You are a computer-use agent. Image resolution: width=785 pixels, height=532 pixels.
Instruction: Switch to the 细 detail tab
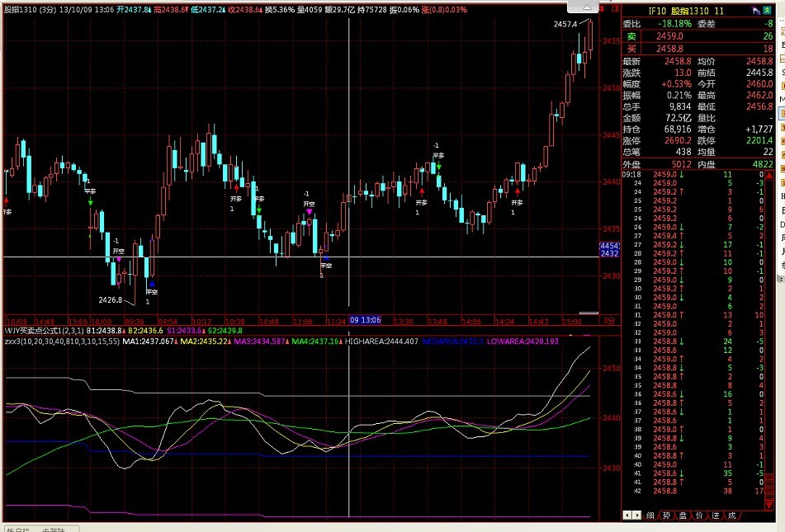(650, 515)
